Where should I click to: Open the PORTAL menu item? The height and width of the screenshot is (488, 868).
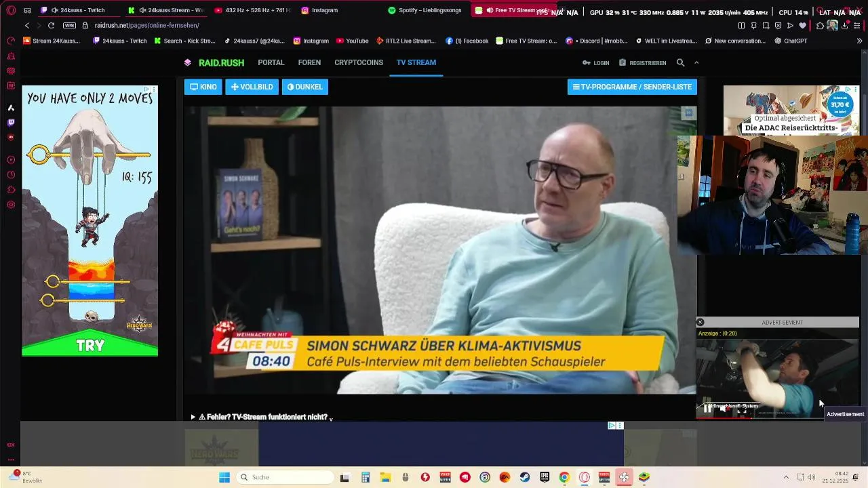[271, 62]
